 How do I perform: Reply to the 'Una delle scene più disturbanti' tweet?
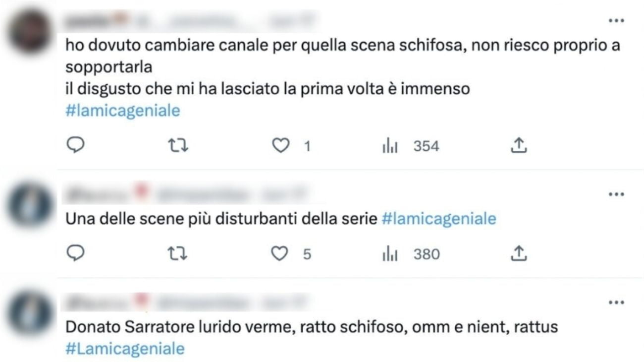click(x=75, y=254)
